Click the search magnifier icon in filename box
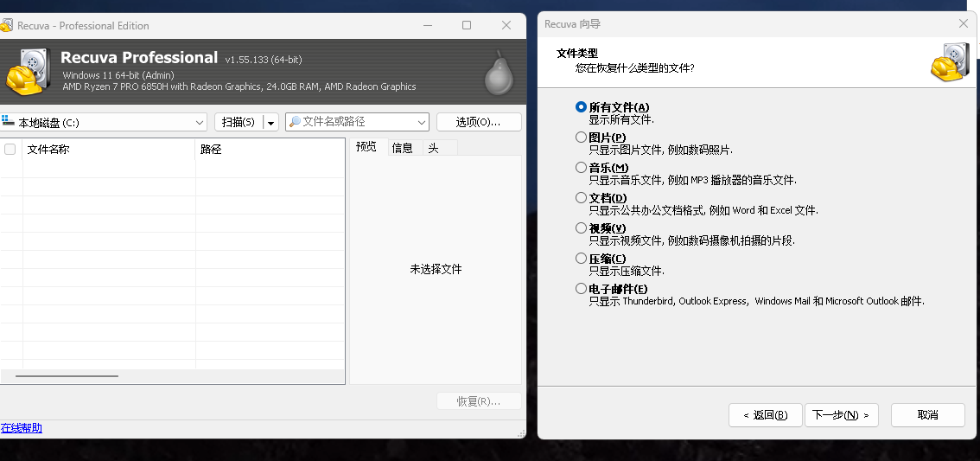This screenshot has height=461, width=980. click(x=295, y=121)
